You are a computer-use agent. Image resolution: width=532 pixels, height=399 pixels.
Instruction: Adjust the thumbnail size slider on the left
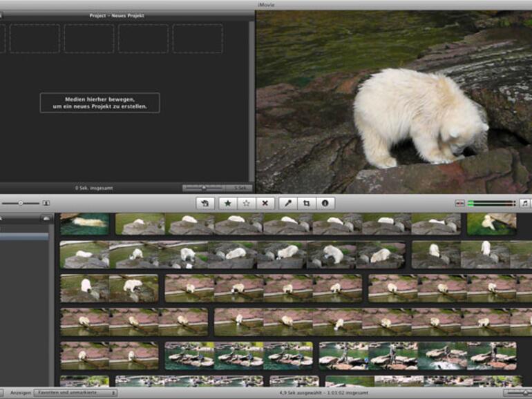(x=20, y=203)
